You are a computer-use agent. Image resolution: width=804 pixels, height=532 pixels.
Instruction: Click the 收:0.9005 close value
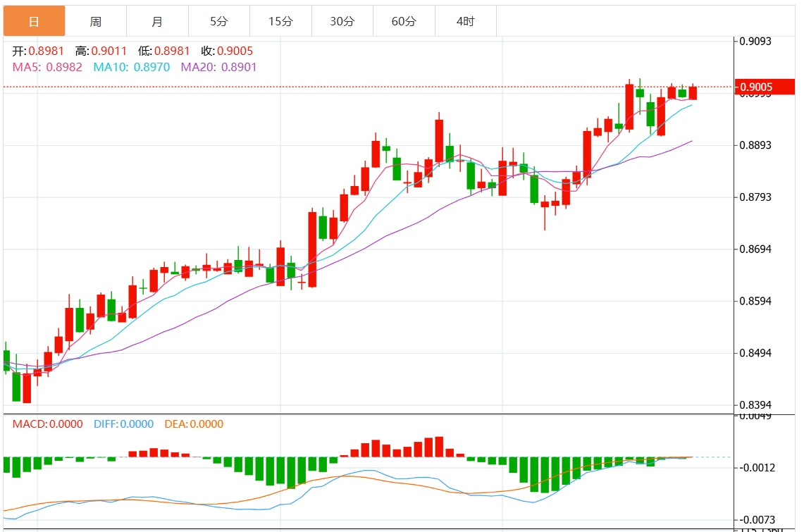click(227, 51)
